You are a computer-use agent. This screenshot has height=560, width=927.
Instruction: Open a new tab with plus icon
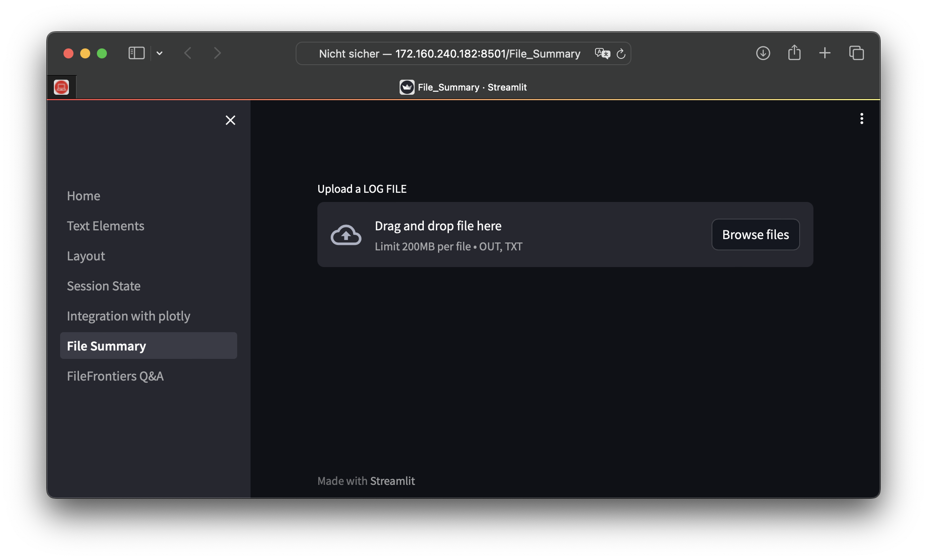tap(825, 53)
